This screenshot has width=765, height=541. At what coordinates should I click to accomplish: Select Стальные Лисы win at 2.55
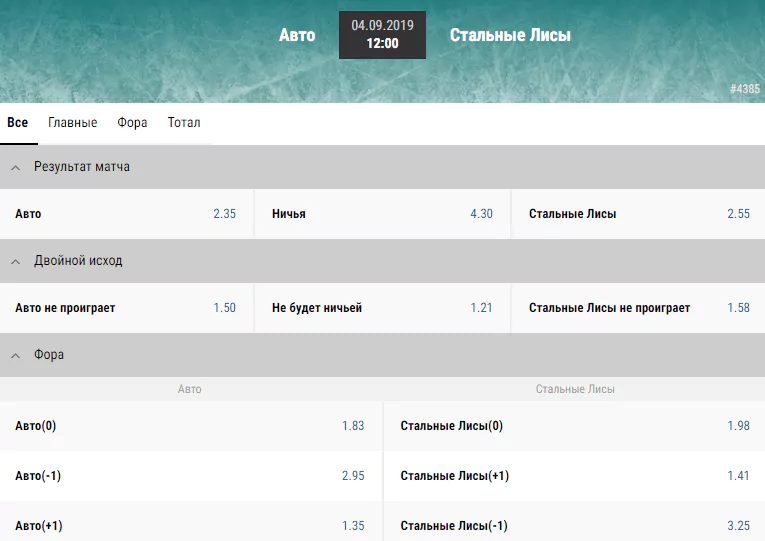coord(638,214)
